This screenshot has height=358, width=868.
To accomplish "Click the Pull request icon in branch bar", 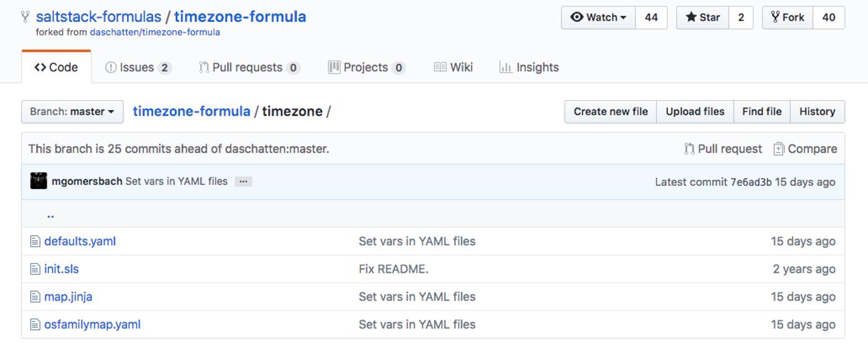I will coord(689,149).
